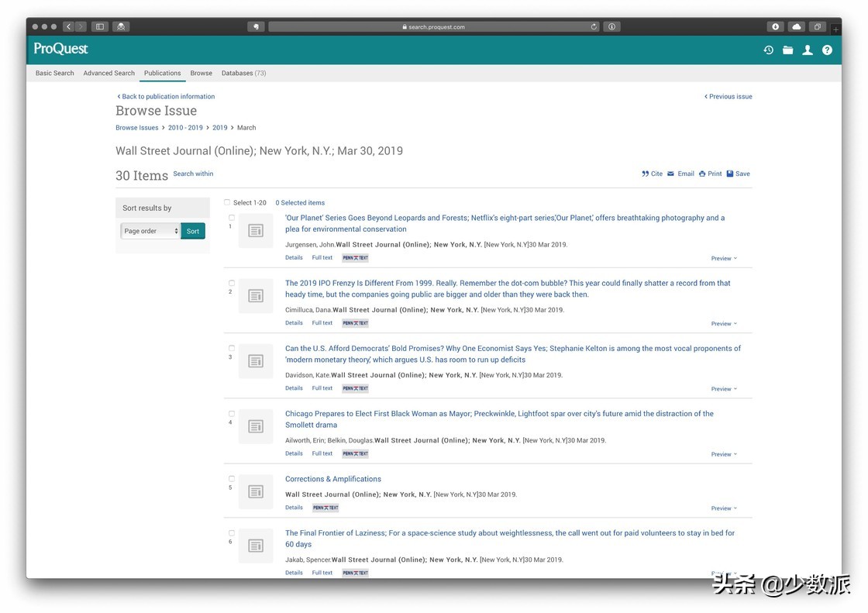Click the search.proquest.com address bar
This screenshot has width=868, height=613.
click(x=433, y=26)
